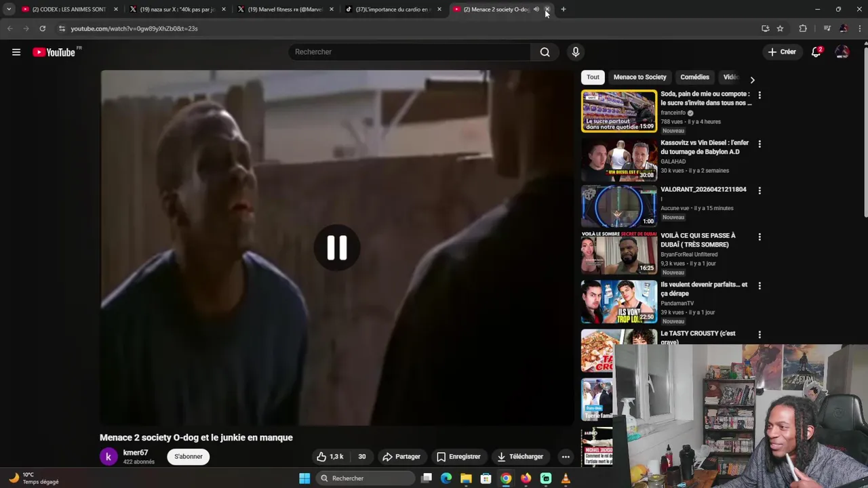Open the YouTube guide hamburger menu
This screenshot has width=868, height=488.
[x=16, y=52]
